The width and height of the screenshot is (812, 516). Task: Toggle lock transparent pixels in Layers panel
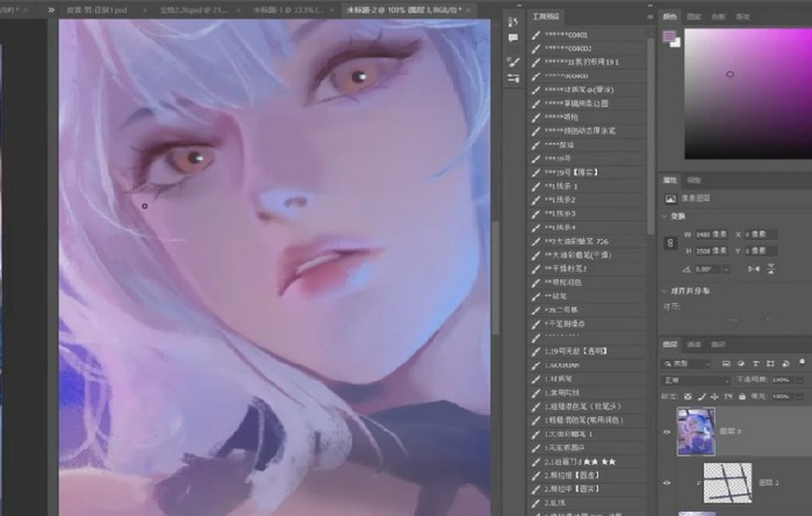point(687,397)
